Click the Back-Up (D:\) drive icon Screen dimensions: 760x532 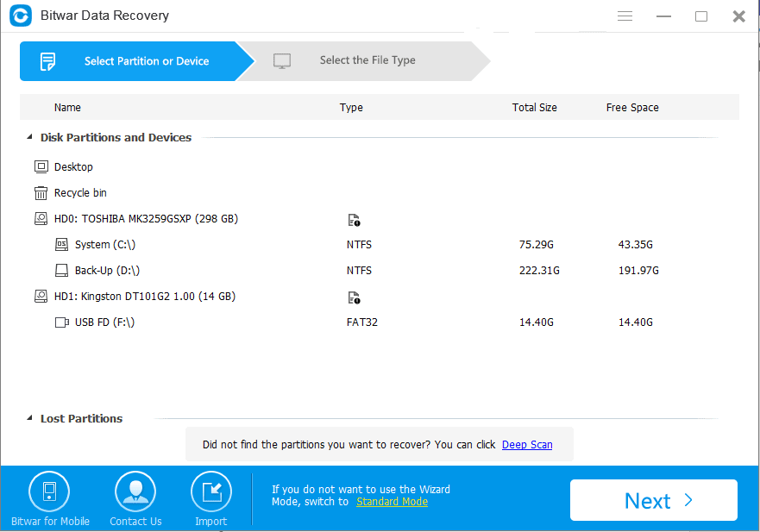(x=61, y=271)
